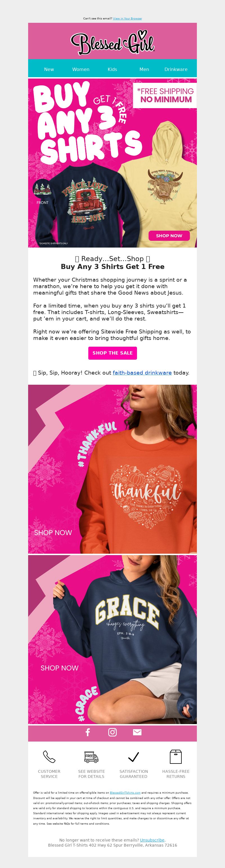Open the New menu item
Viewport: 225px width, 868px height.
[x=49, y=69]
